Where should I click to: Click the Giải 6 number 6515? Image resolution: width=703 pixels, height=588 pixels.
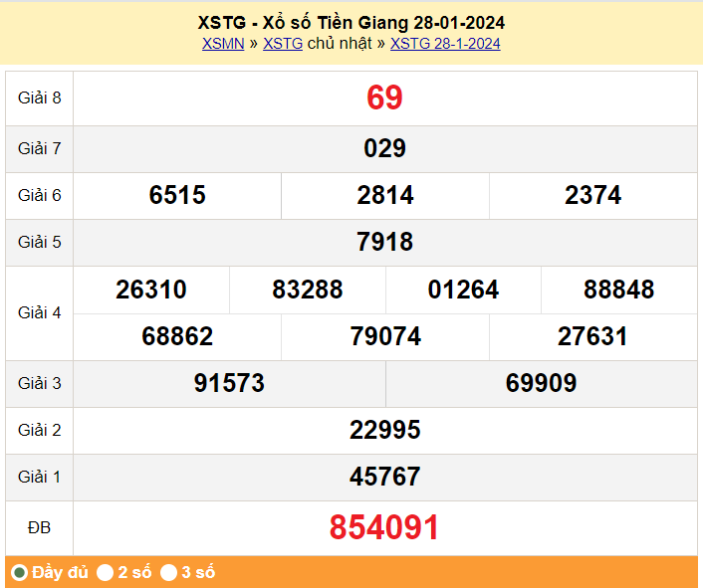(177, 195)
